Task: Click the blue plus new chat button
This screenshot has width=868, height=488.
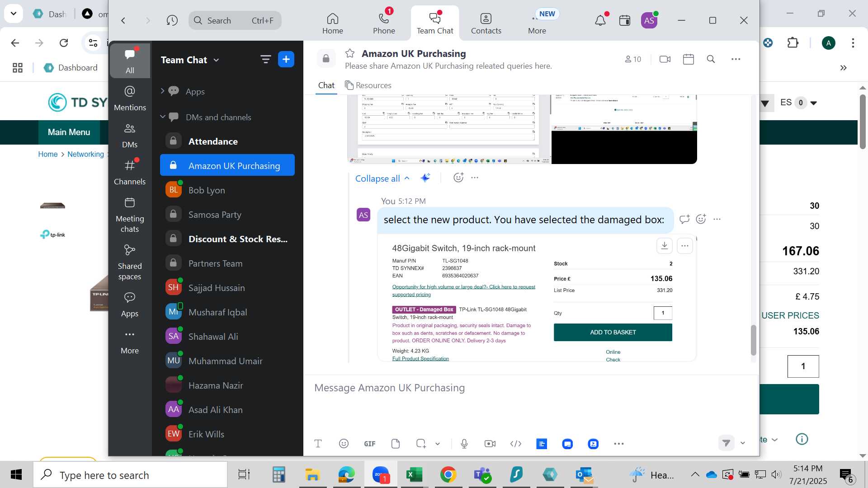Action: tap(286, 59)
